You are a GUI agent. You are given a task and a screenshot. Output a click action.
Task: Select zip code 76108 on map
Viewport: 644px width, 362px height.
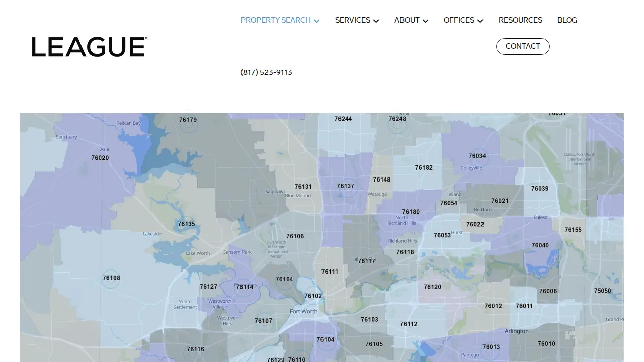[111, 278]
